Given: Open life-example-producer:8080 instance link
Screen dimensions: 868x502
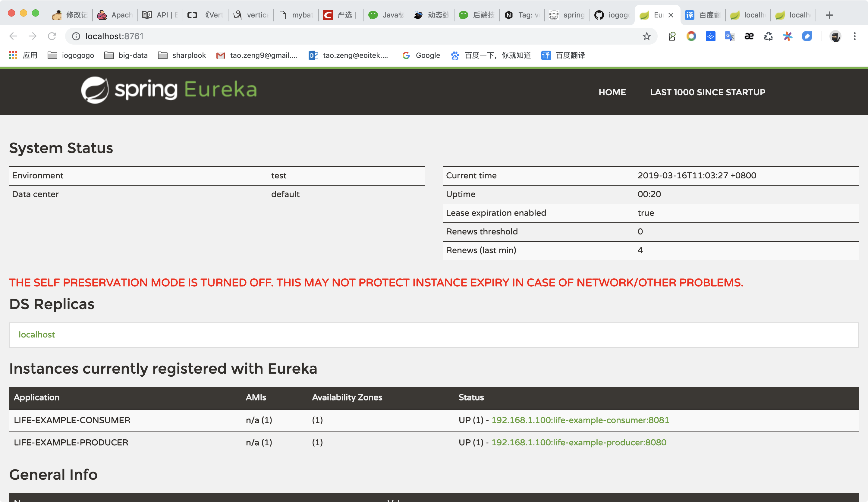Looking at the screenshot, I should coord(579,442).
